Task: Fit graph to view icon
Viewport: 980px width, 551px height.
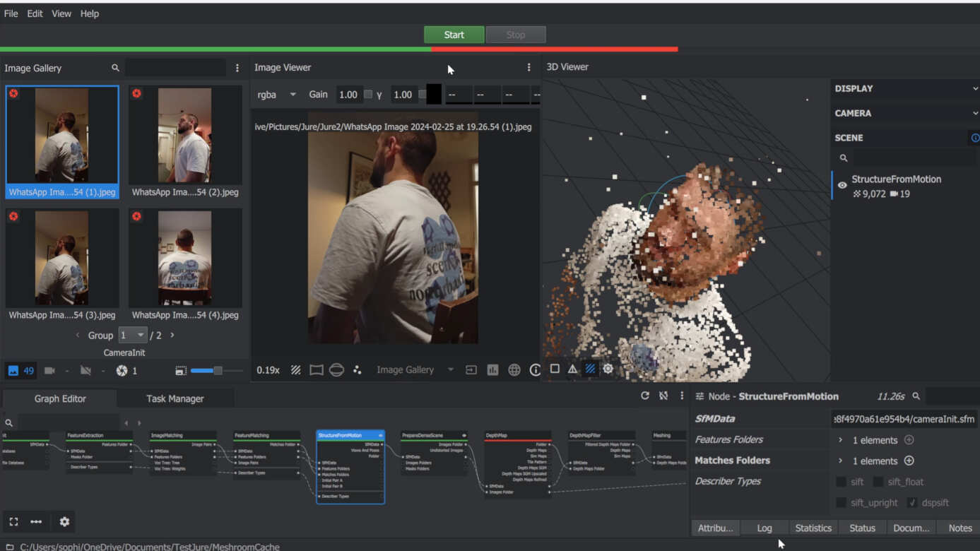Action: [13, 521]
